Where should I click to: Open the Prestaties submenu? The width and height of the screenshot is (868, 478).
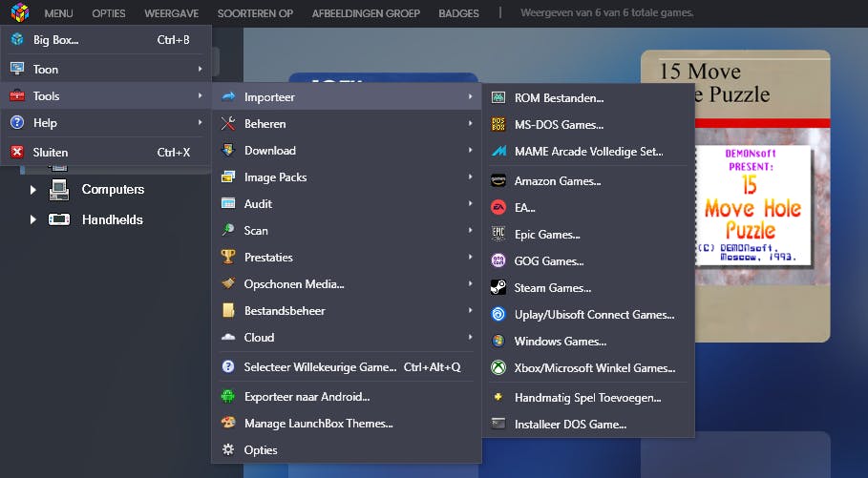tap(347, 257)
